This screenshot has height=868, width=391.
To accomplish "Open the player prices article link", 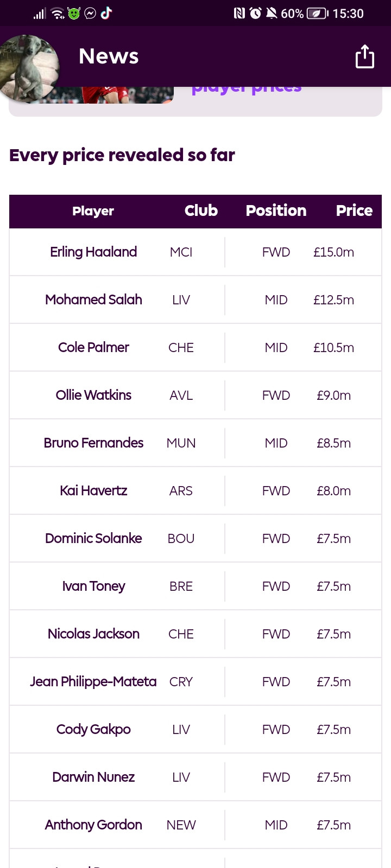I will coord(247,89).
